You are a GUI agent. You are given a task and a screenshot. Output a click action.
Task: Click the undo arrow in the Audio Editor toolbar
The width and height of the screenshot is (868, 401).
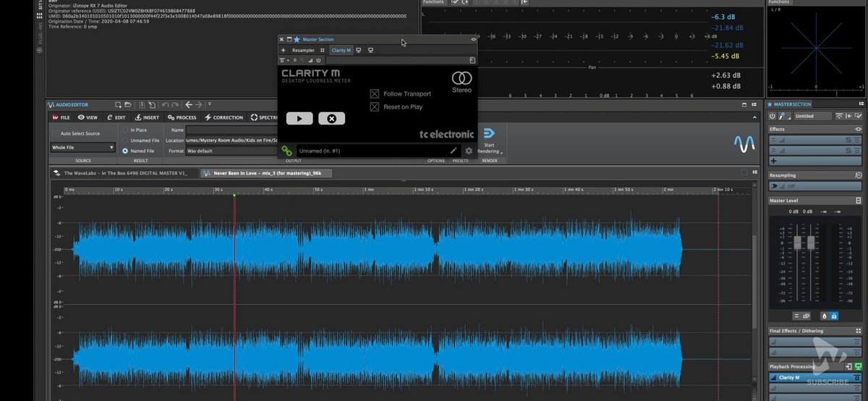(166, 105)
